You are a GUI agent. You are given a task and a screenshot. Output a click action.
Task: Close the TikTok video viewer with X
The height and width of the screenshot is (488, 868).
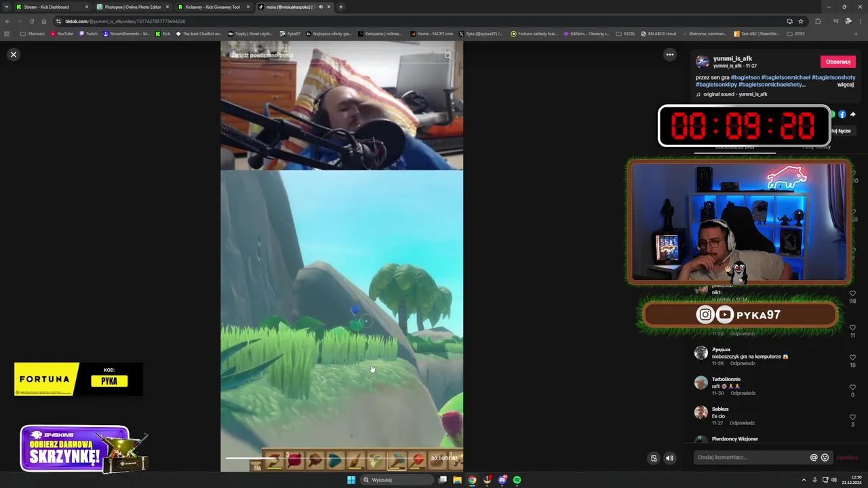click(x=13, y=54)
